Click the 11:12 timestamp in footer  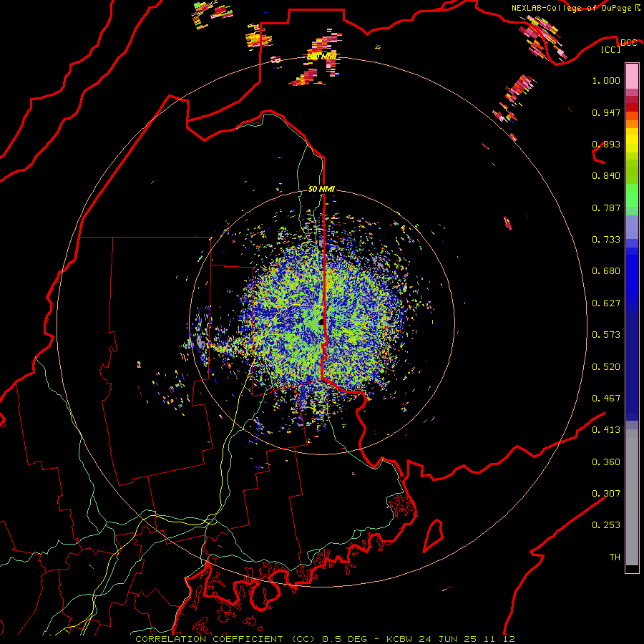499,639
